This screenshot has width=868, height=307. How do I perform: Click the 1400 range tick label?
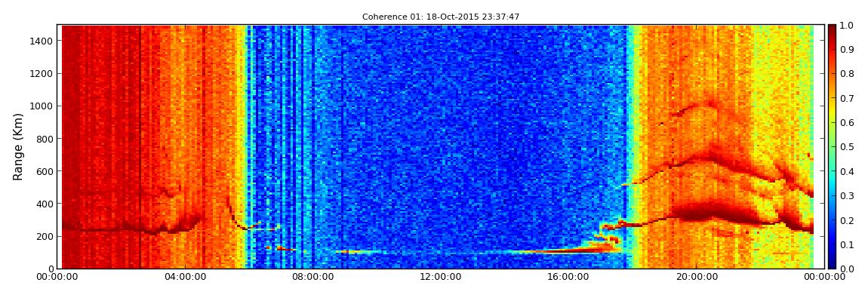pos(42,41)
